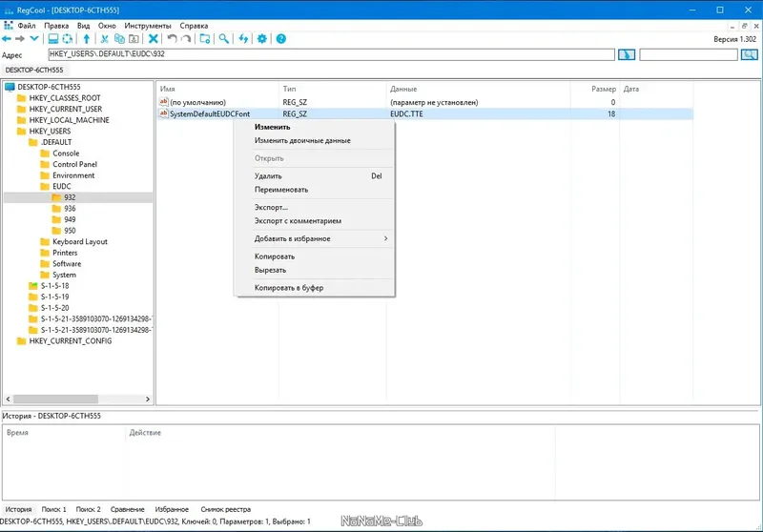The image size is (763, 532).
Task: Click the refresh registry toolbar icon
Action: tap(67, 39)
